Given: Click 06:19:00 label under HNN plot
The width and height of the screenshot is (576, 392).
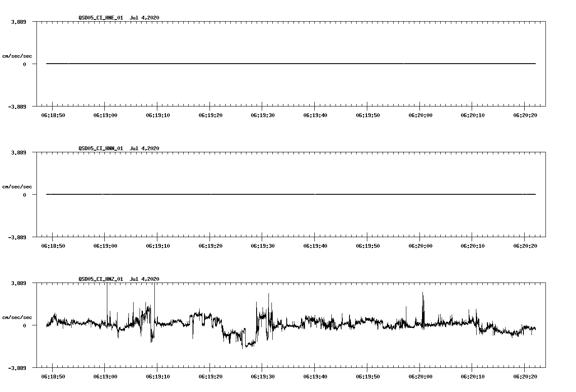Looking at the screenshot, I should tap(105, 246).
